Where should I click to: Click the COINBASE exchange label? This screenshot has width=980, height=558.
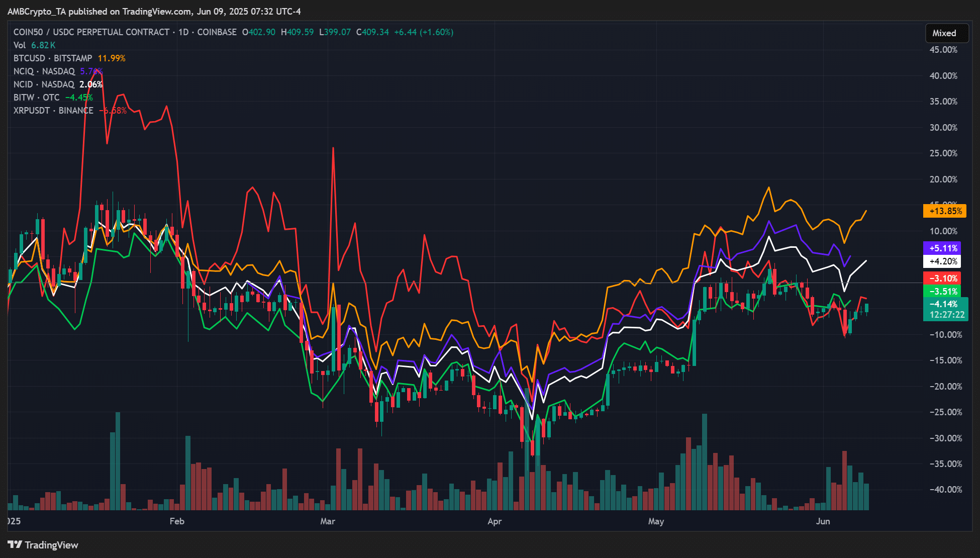point(217,32)
